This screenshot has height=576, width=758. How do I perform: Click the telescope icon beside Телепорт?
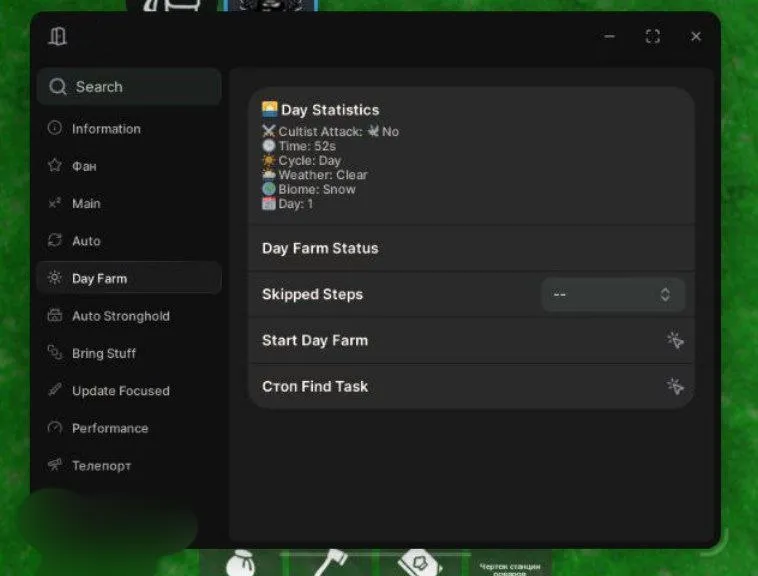coord(54,465)
